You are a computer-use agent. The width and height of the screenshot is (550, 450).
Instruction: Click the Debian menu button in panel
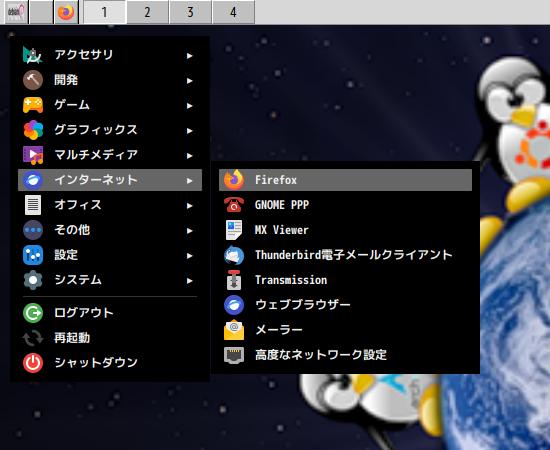[x=16, y=12]
